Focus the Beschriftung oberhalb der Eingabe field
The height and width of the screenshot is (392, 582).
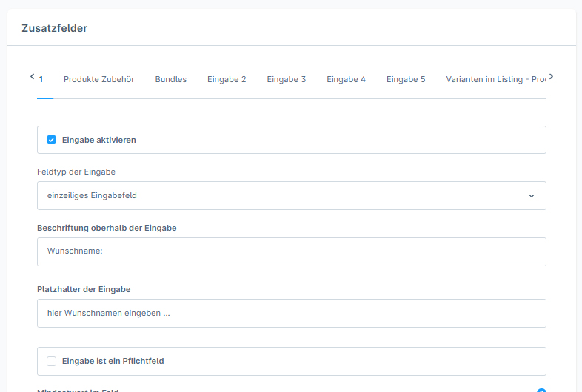tap(291, 251)
